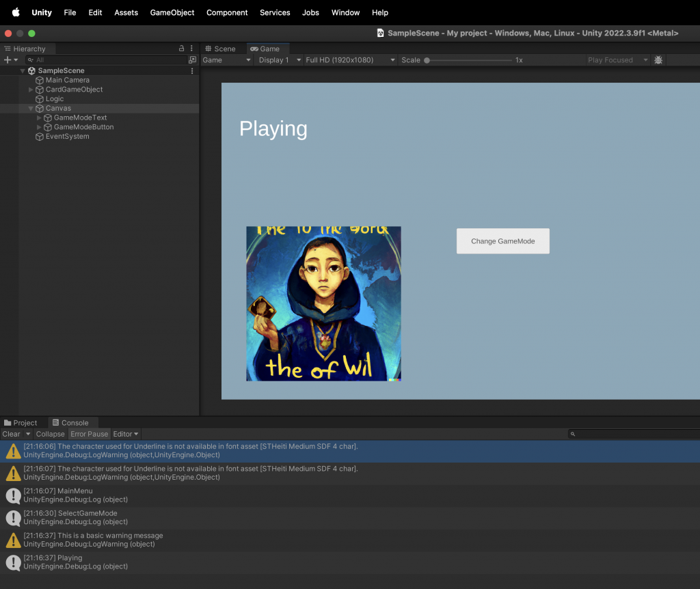
Task: Open the Jobs menu
Action: click(x=310, y=12)
